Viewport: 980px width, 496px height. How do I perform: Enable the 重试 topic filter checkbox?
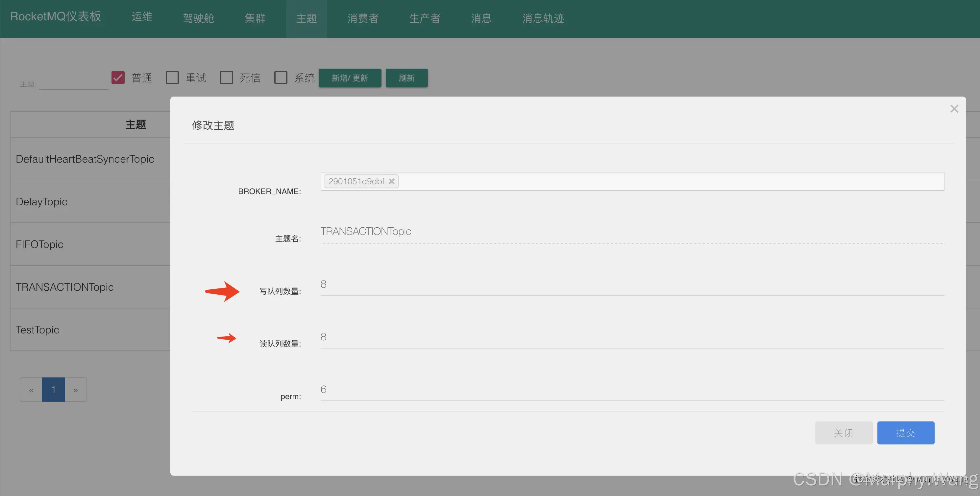coord(172,78)
